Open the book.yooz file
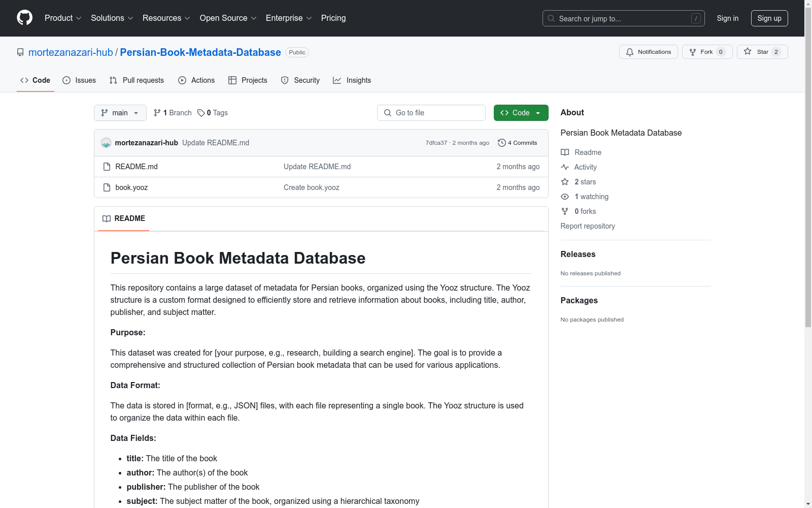This screenshot has height=508, width=812. pos(131,187)
